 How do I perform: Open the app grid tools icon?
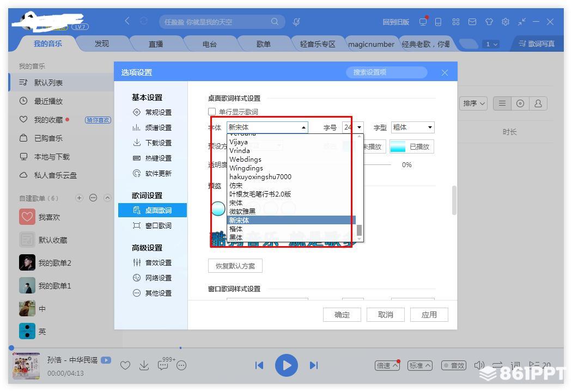tap(455, 22)
